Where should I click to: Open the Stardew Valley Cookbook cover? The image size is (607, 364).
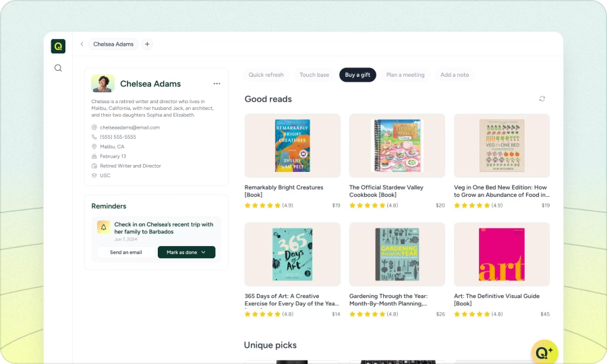[397, 146]
